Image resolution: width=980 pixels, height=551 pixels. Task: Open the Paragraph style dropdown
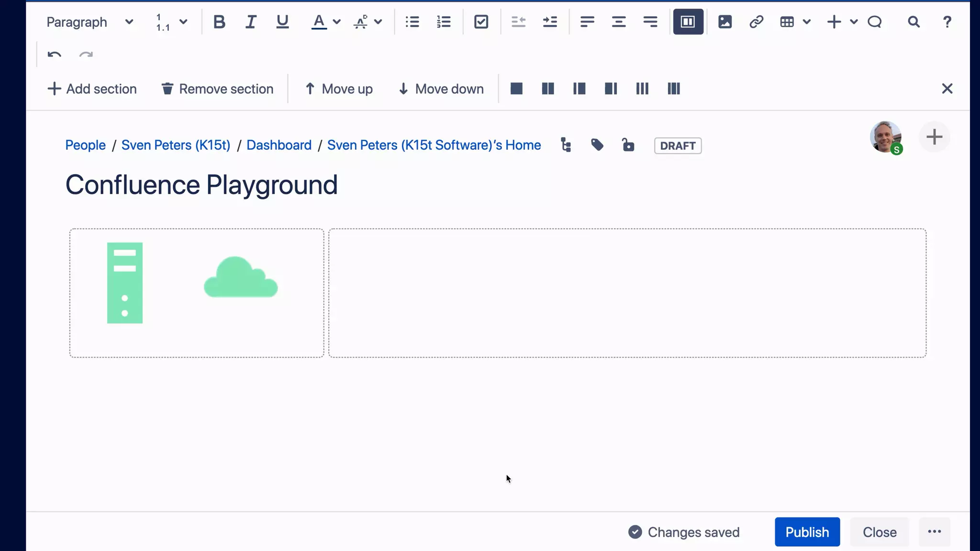pos(89,22)
